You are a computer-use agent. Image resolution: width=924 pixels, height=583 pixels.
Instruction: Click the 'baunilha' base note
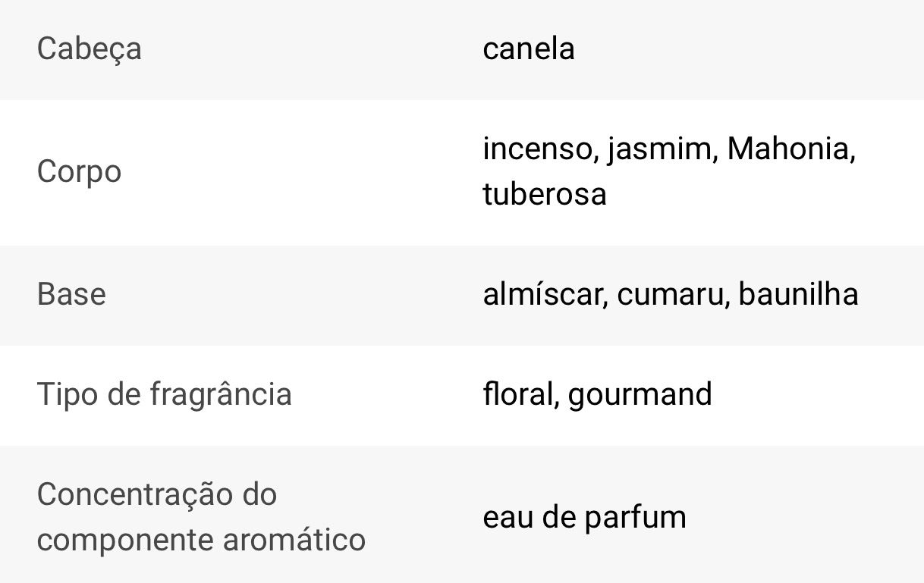point(798,294)
